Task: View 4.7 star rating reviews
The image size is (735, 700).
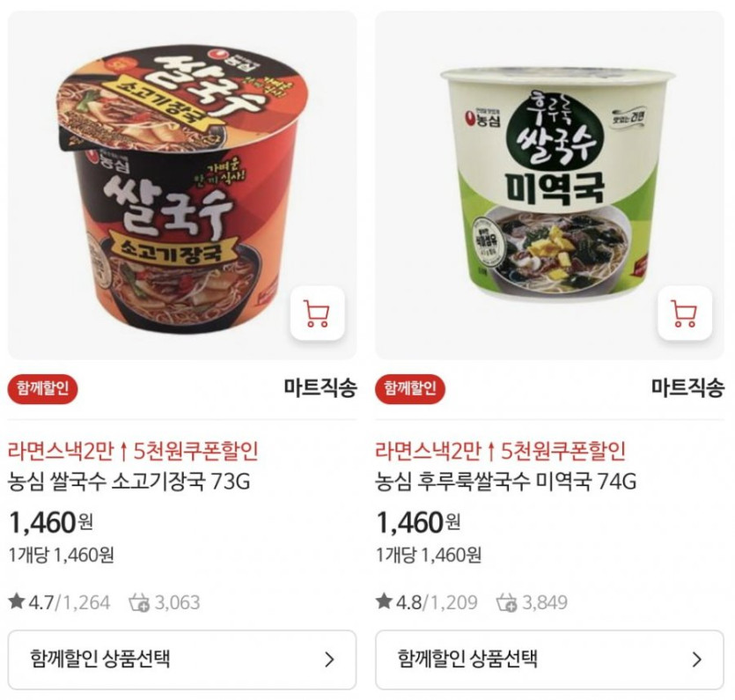Action: point(60,602)
